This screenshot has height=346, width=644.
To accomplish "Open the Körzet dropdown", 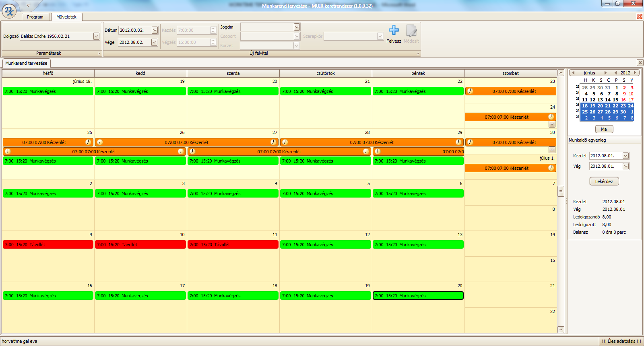I will click(x=297, y=45).
